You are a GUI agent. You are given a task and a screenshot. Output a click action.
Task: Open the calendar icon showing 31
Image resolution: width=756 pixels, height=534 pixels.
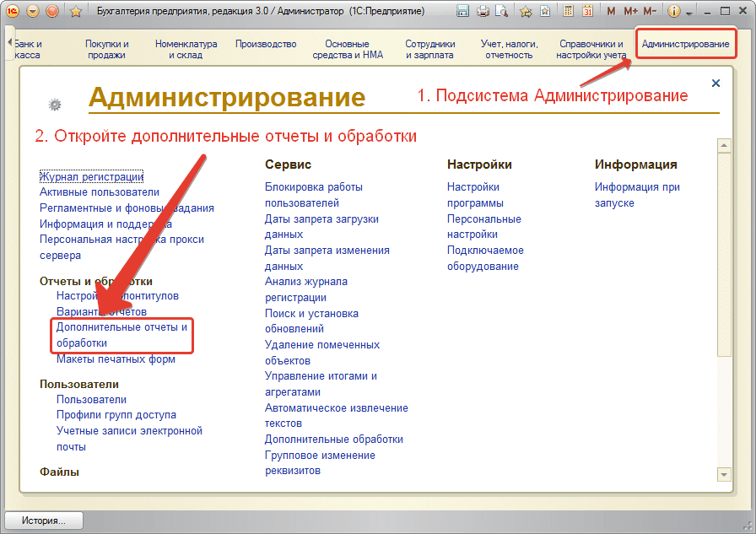coord(588,11)
